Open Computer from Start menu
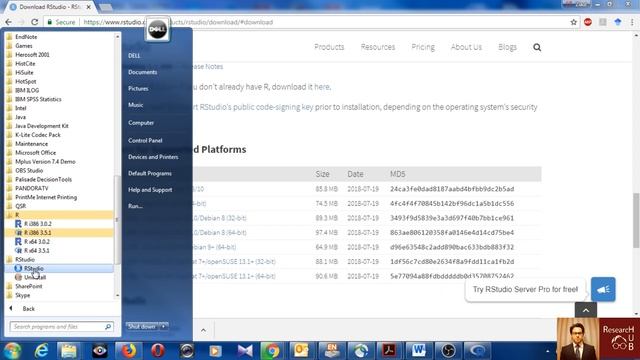The image size is (640, 360). 141,122
